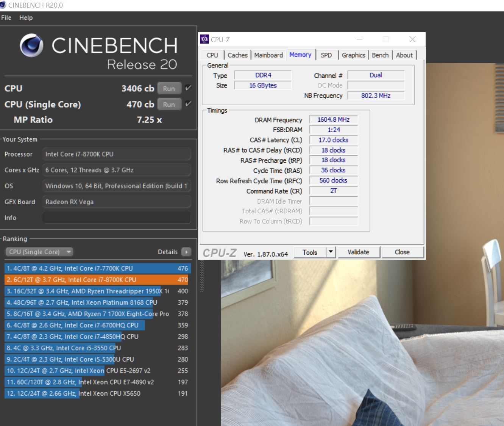
Task: Open the Help menu
Action: pos(26,17)
